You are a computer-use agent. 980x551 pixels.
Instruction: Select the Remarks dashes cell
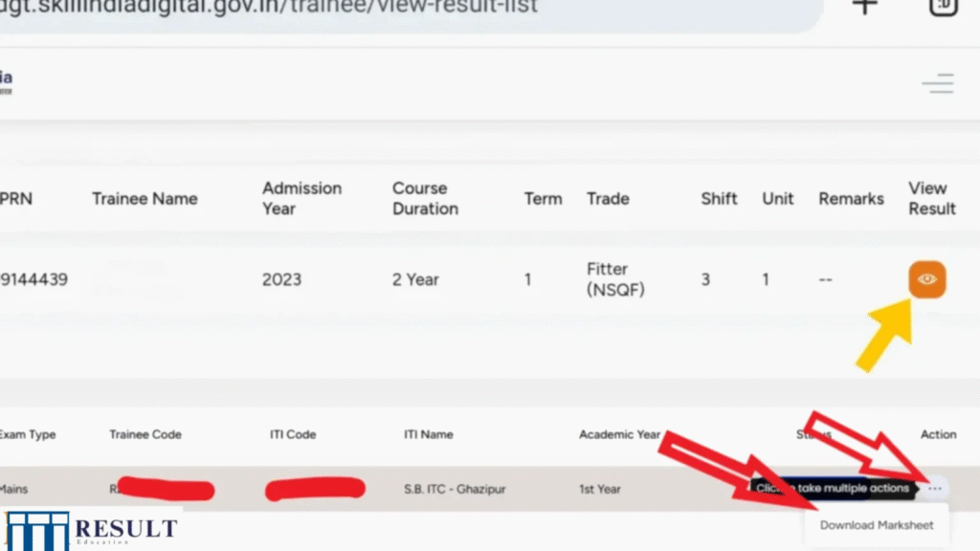pos(826,280)
